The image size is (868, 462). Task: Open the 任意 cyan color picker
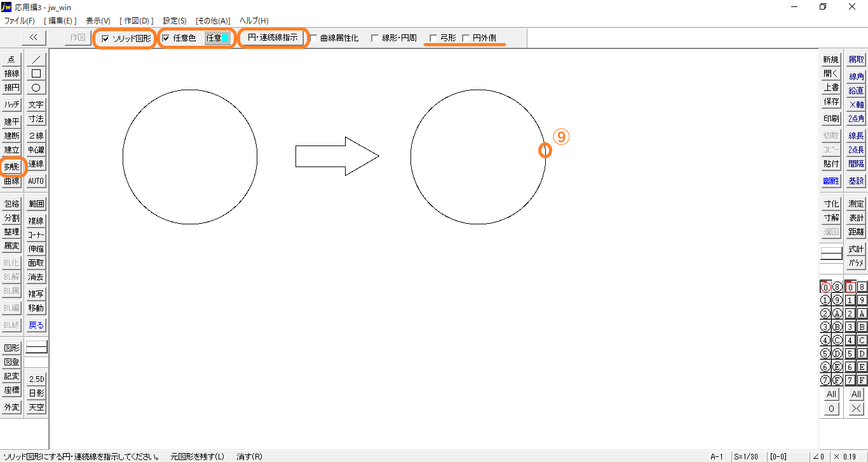(217, 38)
